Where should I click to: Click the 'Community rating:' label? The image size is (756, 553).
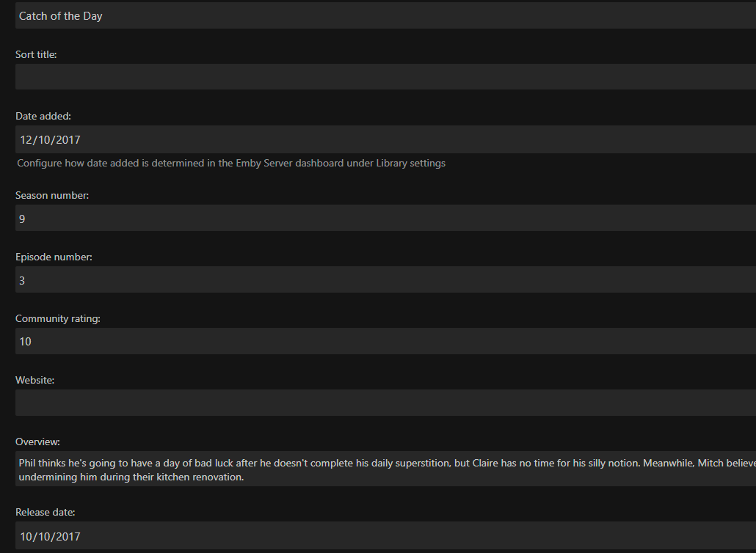[58, 318]
